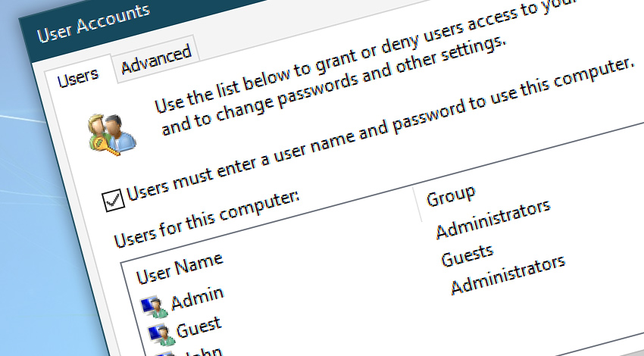Click the Admin user icon
The width and height of the screenshot is (644, 356).
pos(154,308)
